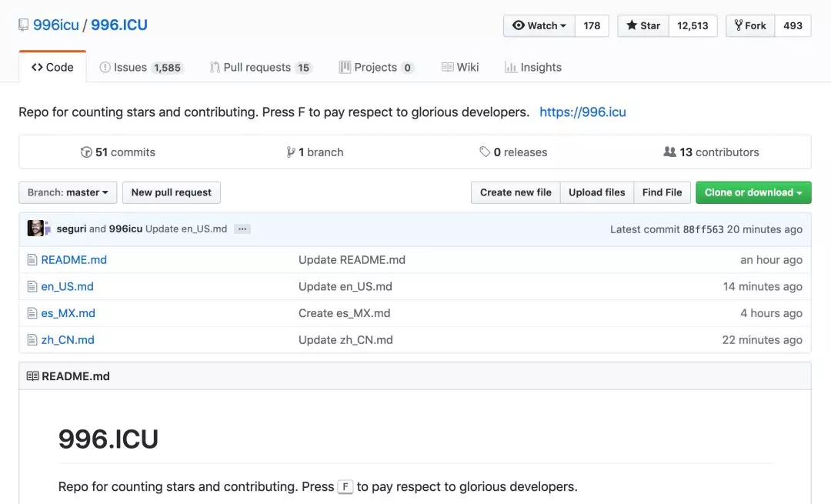Screen dimensions: 831x504
Task: Click the file icon next to zh_CN.md
Action: 32,339
